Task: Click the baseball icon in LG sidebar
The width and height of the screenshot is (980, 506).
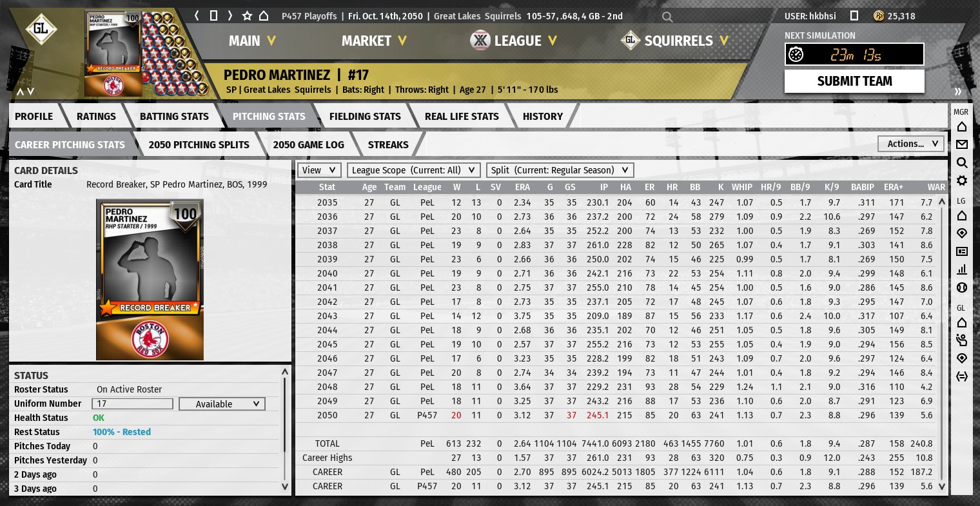Action: (x=961, y=287)
